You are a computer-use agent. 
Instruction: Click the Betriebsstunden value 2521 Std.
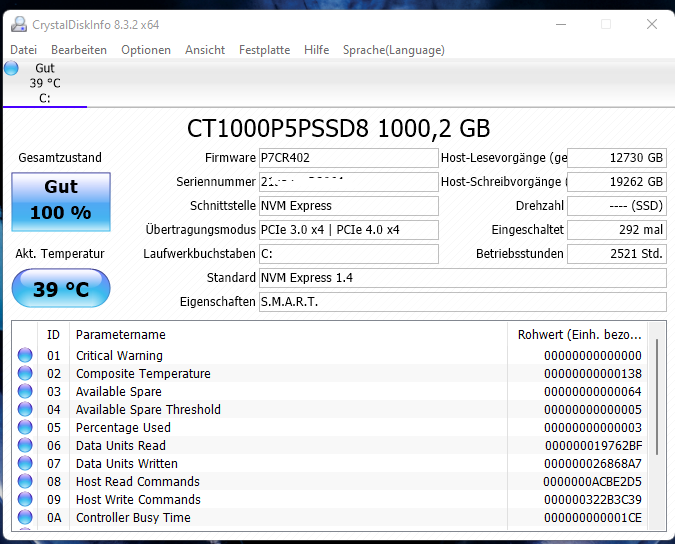(617, 254)
